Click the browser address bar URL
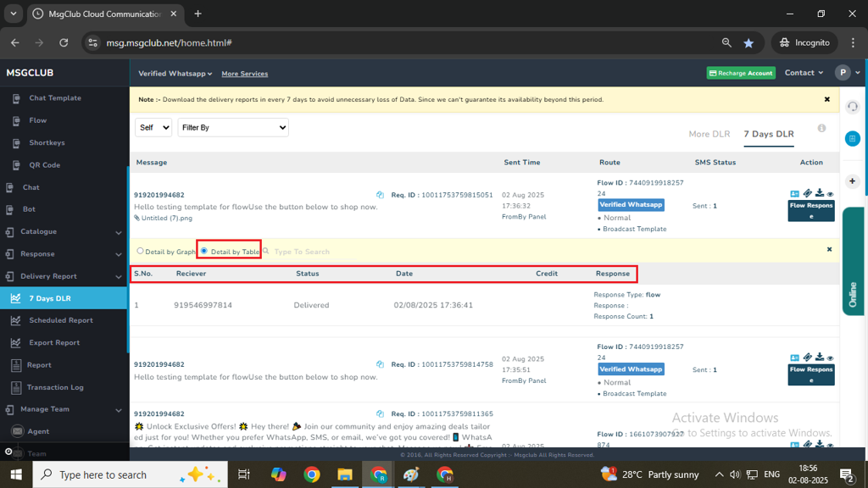Screen dimensions: 868x488 pyautogui.click(x=169, y=42)
